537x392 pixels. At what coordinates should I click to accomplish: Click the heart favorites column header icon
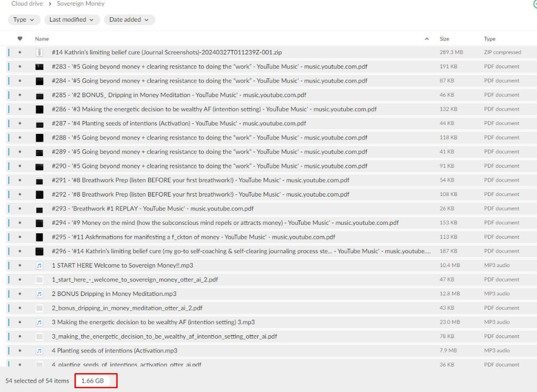tap(20, 39)
